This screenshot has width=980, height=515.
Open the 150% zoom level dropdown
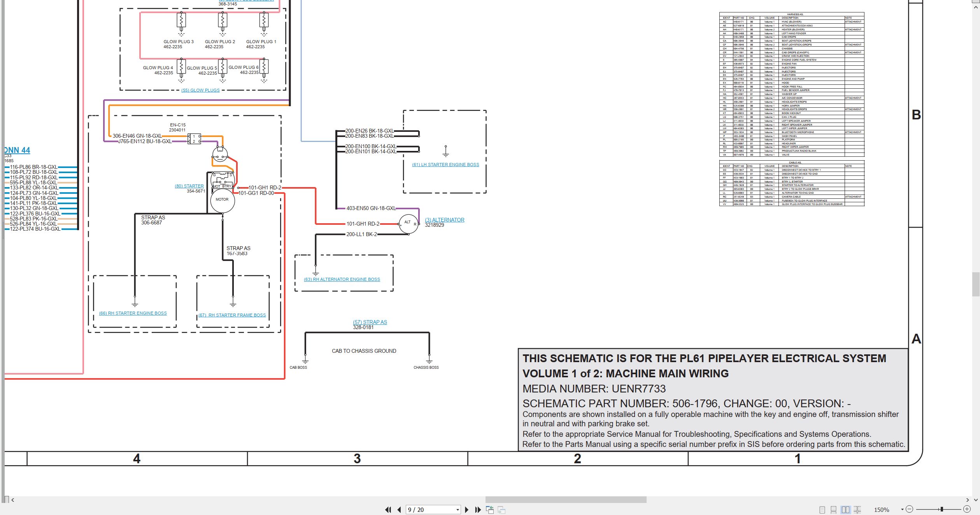click(902, 510)
